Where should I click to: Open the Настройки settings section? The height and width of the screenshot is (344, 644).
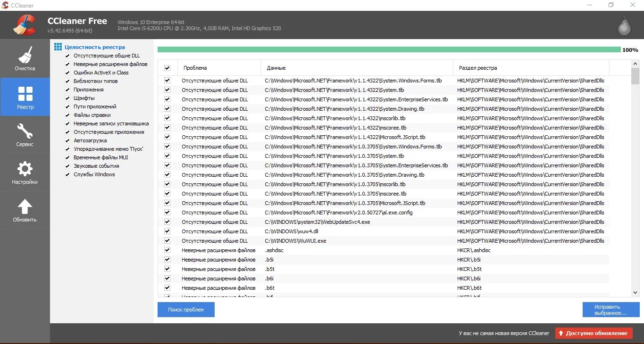(25, 172)
